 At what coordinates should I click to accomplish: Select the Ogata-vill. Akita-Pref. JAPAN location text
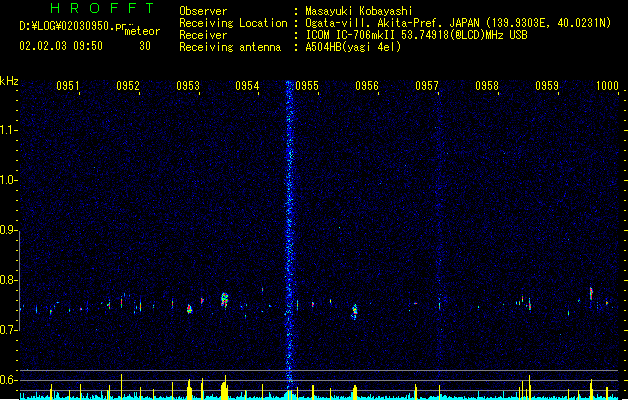(392, 23)
